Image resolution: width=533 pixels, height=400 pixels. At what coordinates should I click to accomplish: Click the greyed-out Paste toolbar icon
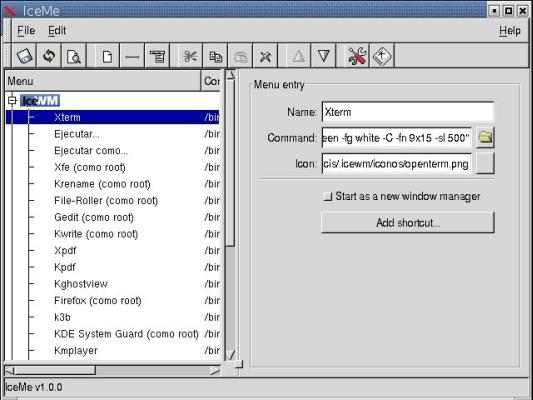click(x=240, y=56)
